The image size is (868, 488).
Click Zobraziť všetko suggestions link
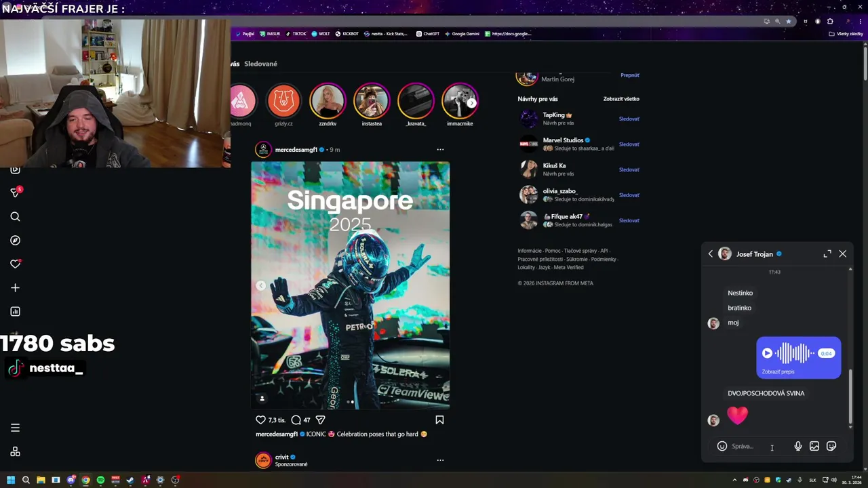(x=621, y=99)
